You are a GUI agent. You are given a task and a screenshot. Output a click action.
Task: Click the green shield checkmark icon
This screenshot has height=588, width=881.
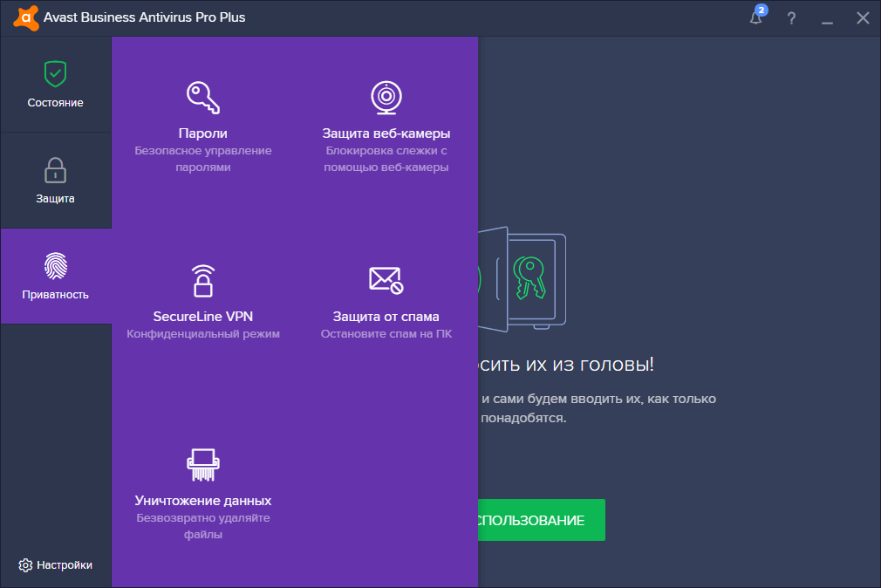pos(56,73)
